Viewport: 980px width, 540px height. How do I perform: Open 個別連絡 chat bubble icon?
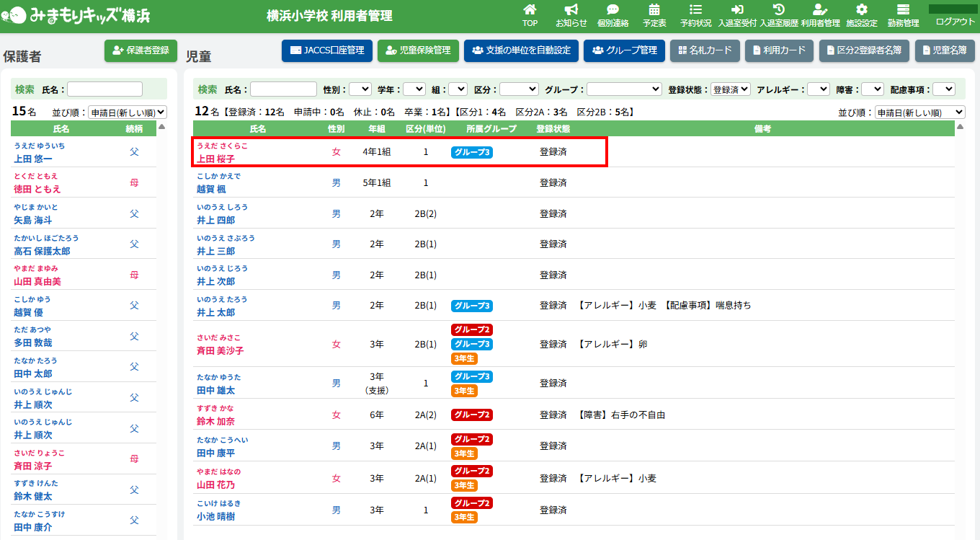pos(612,10)
